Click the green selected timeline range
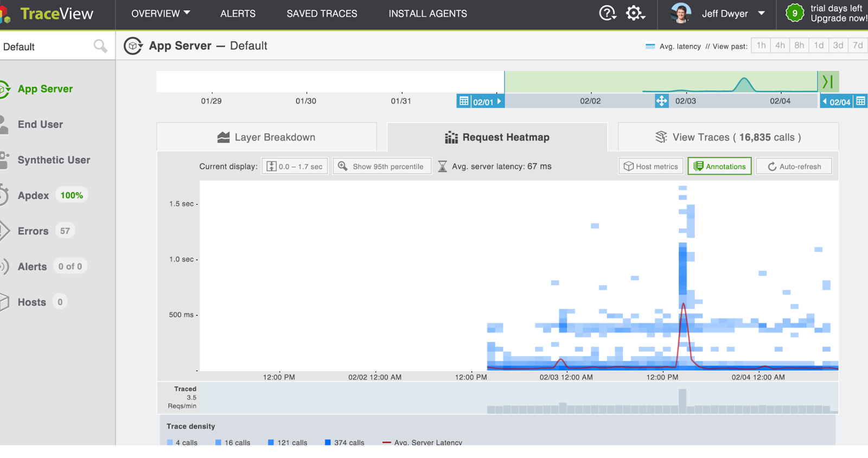 pos(661,82)
